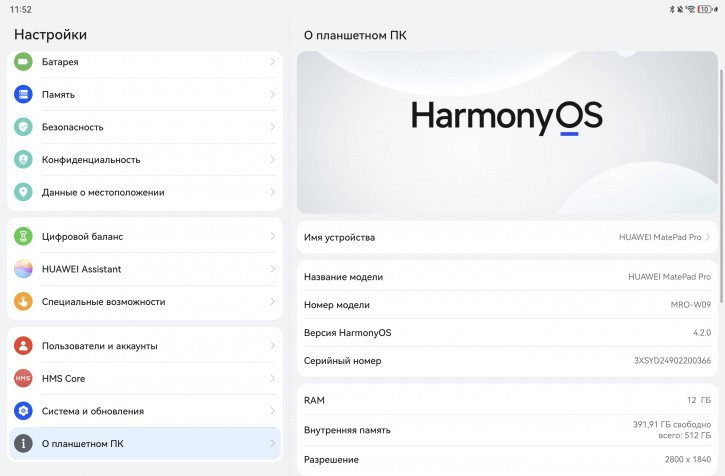The width and height of the screenshot is (725, 476).
Task: Tap the Конфиденциальность privacy icon
Action: tap(23, 160)
